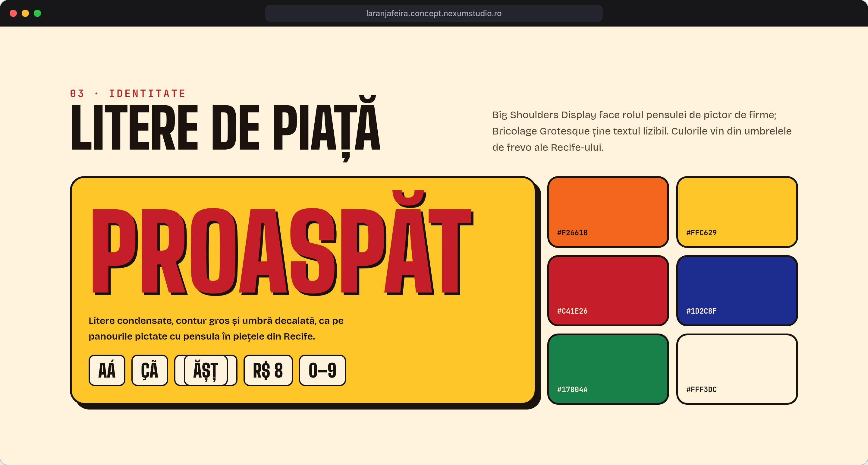868x465 pixels.
Task: Close the browser window with red button
Action: (x=13, y=13)
